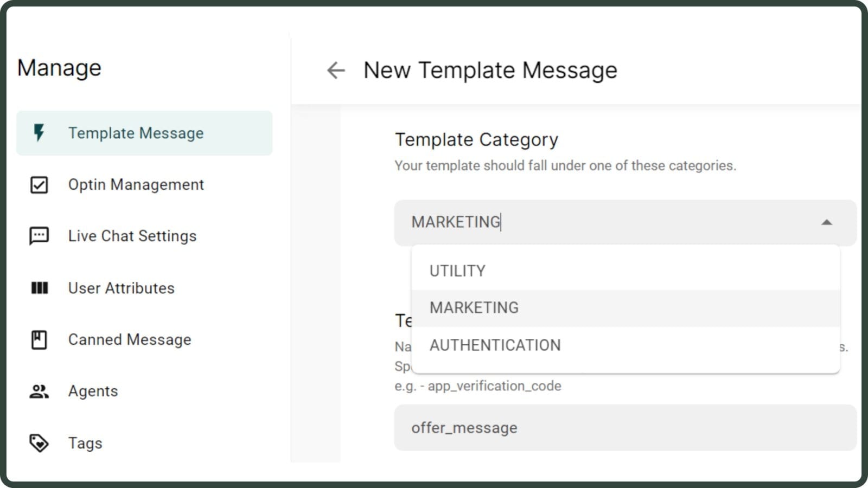Collapse the category dropdown with the arrow

(x=826, y=222)
